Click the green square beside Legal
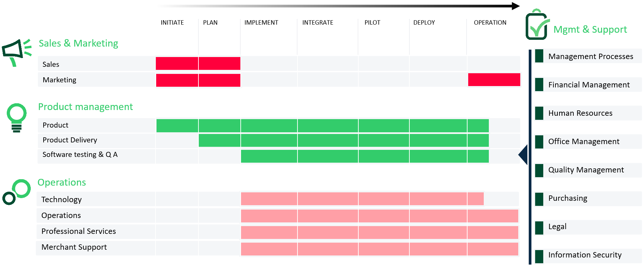Viewport: 644px width, 272px height. click(x=539, y=227)
